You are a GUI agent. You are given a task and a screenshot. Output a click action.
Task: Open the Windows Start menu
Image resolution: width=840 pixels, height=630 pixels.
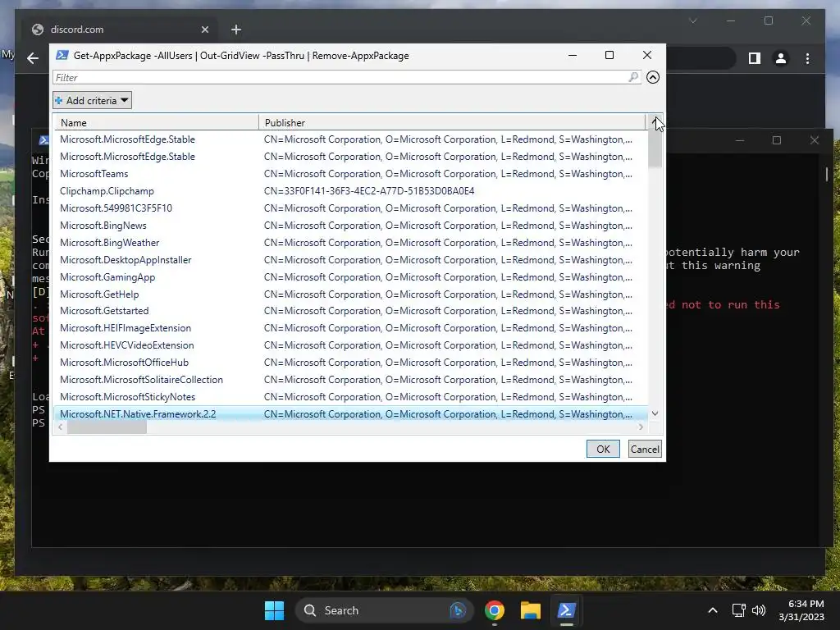[x=274, y=610]
